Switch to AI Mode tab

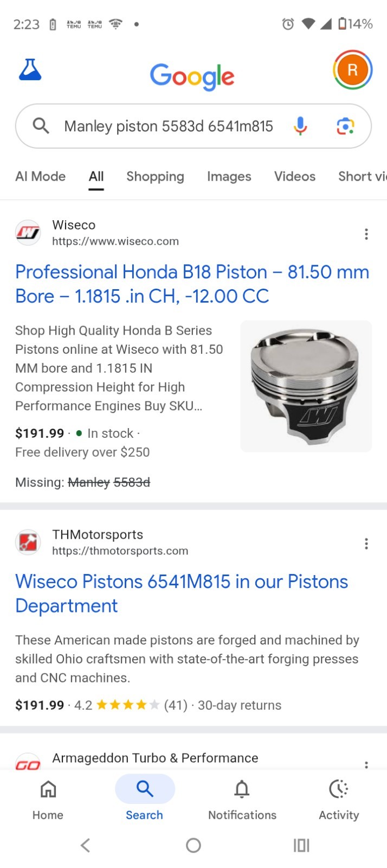point(41,176)
